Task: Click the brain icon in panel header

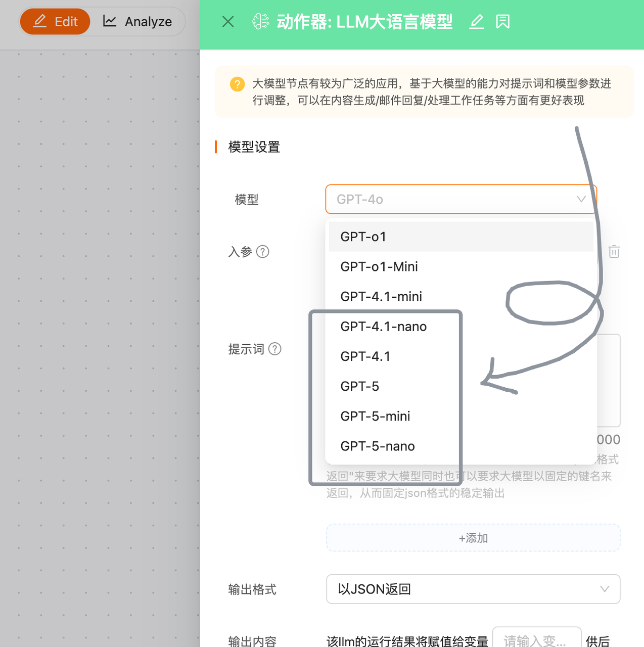Action: [261, 22]
